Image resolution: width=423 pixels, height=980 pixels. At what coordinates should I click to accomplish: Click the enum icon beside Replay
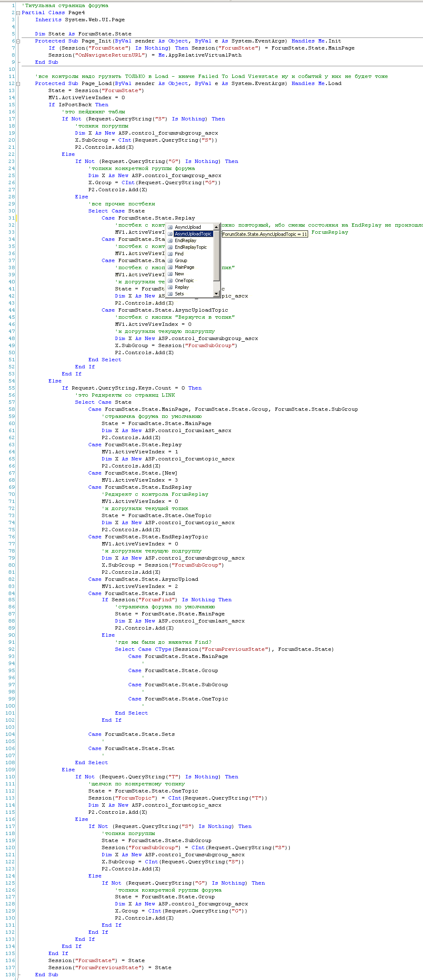coord(170,287)
